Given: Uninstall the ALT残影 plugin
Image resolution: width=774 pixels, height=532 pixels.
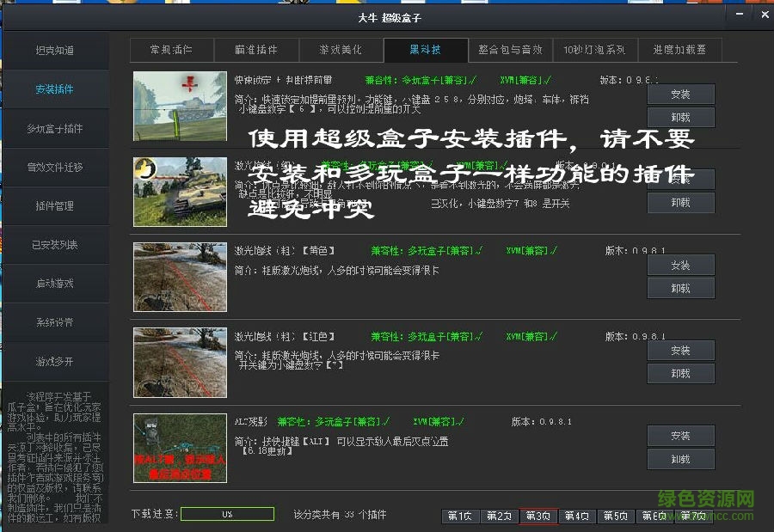Looking at the screenshot, I should coord(680,458).
